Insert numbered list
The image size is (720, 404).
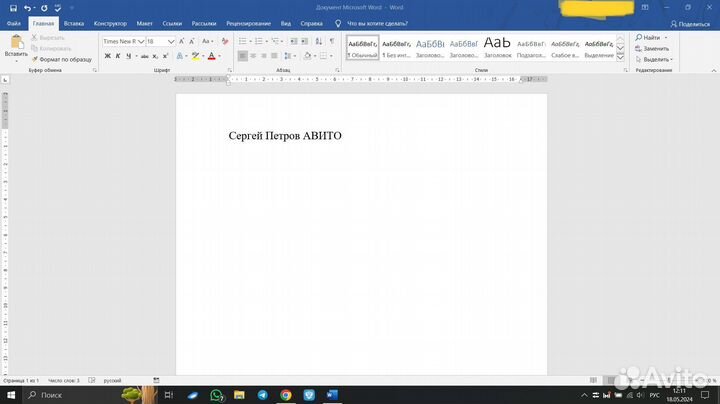click(x=259, y=41)
